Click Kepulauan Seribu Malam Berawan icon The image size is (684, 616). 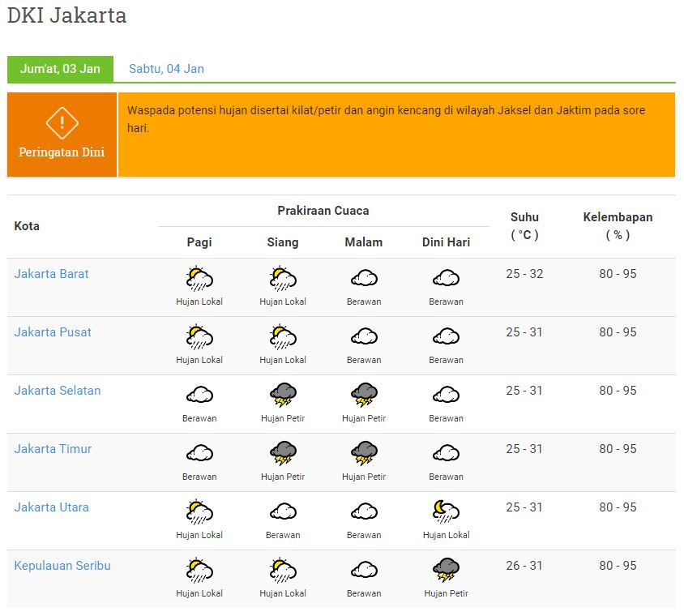coord(364,570)
